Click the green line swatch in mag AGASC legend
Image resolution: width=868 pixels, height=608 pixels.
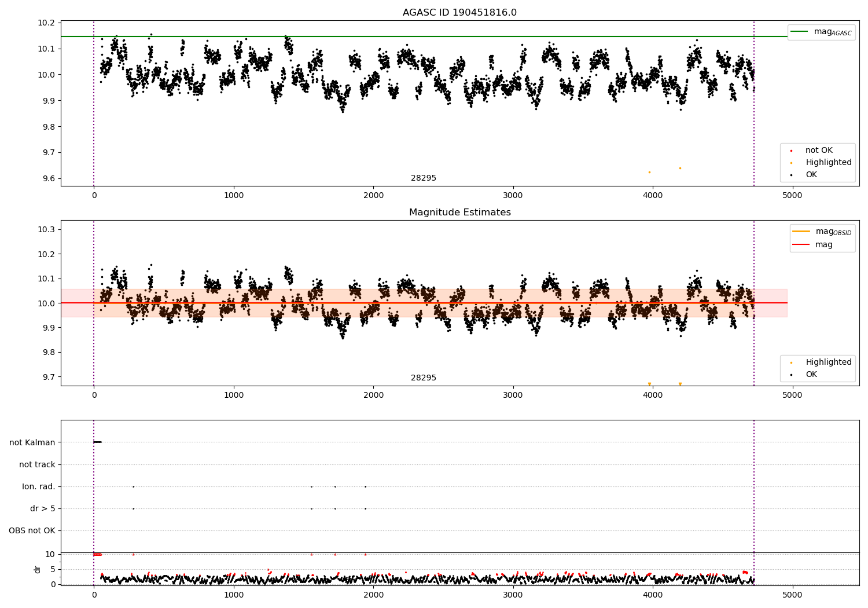pyautogui.click(x=800, y=31)
